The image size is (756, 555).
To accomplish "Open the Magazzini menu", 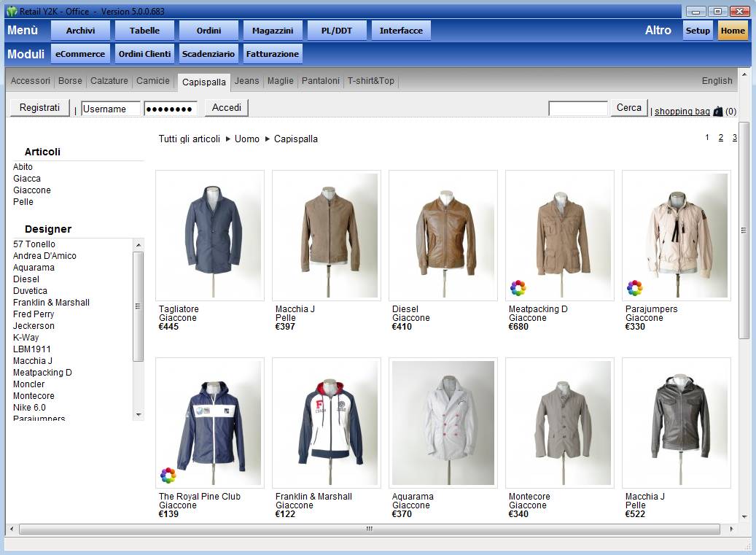I will 273,31.
